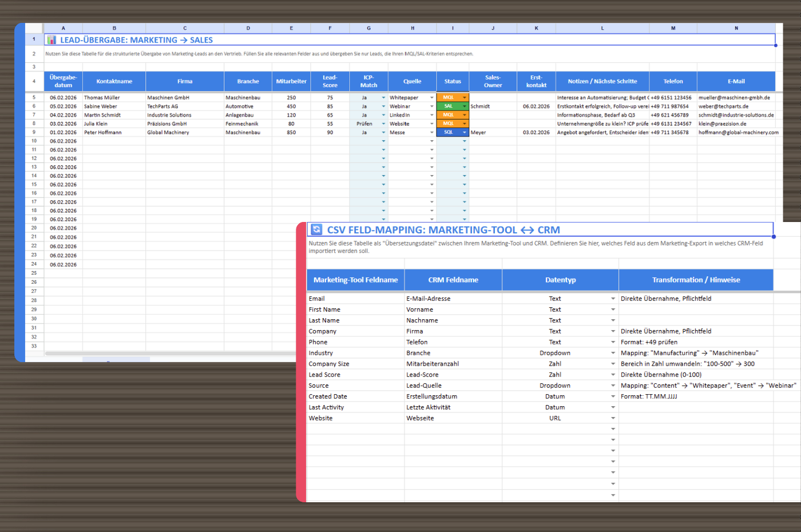This screenshot has width=801, height=532.
Task: Click the sync icon beside CSV FELD-MAPPING title
Action: point(317,229)
